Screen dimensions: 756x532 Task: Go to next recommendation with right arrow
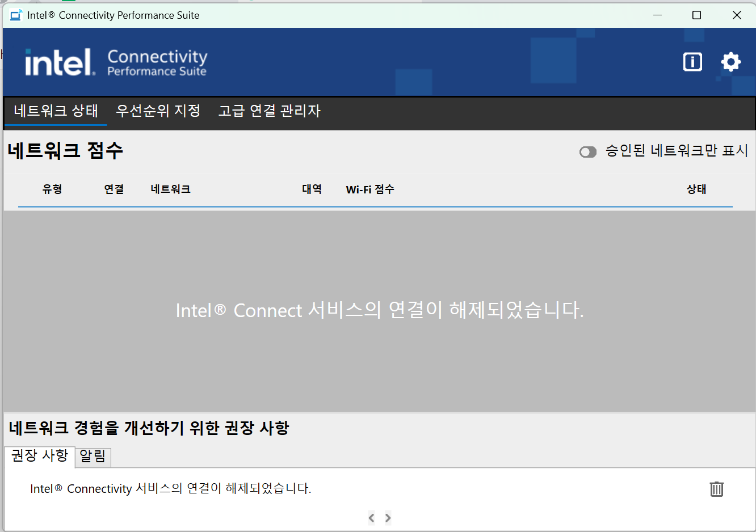388,518
